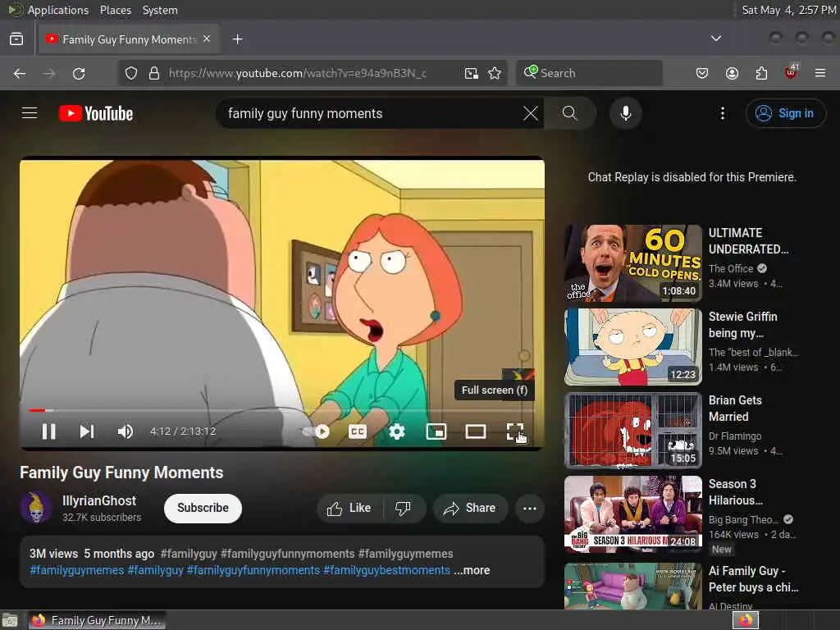The image size is (840, 630).
Task: Open the Applications menu
Action: [58, 10]
